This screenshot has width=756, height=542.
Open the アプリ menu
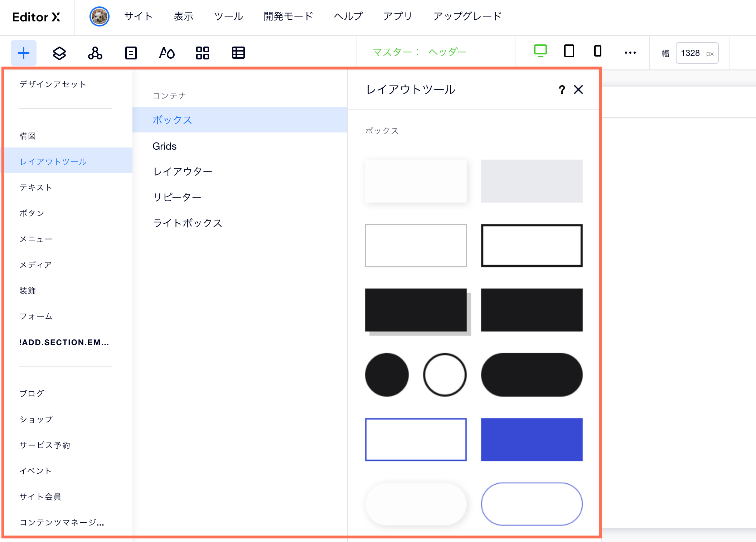point(398,16)
